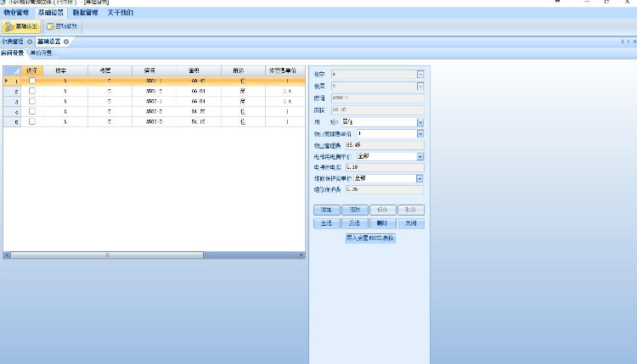Click the 保存 (save) button

coord(383,210)
